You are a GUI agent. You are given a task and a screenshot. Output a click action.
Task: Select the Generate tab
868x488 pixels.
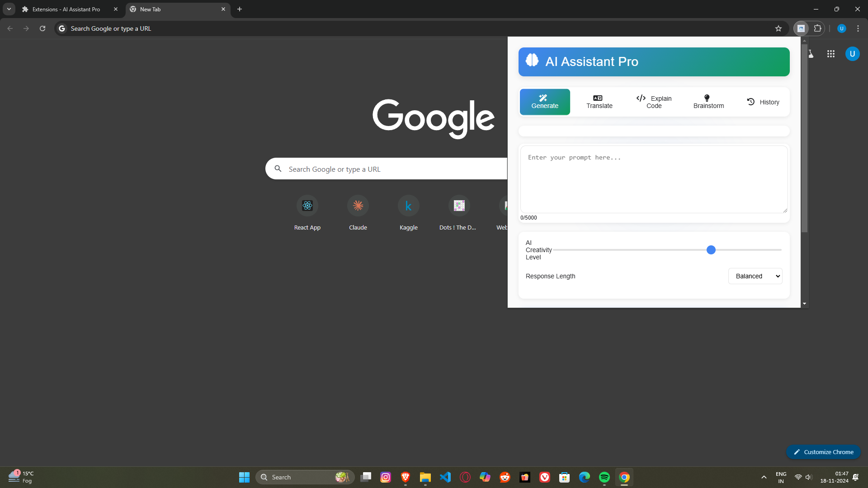pos(544,102)
